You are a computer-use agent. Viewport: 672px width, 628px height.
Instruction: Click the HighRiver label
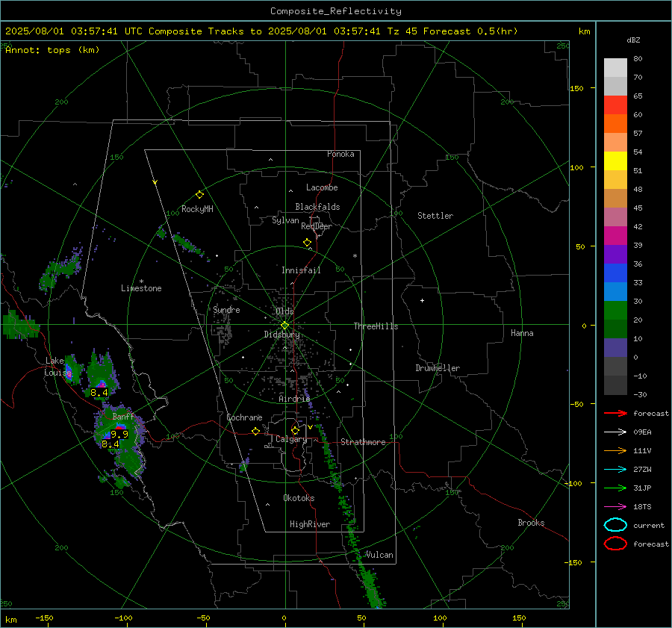pos(310,524)
